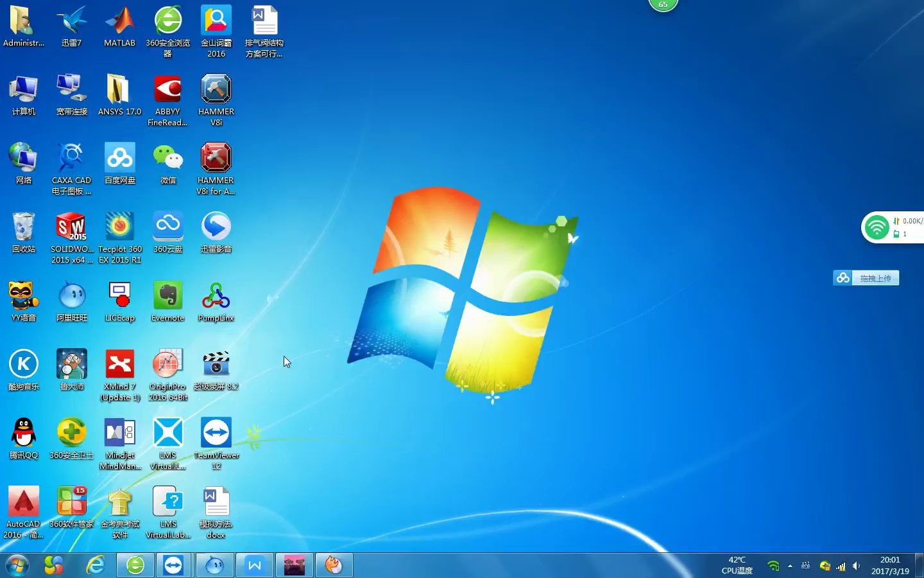Image resolution: width=924 pixels, height=578 pixels.
Task: Select the 排气阀结构方案可行 Word document
Action: (264, 31)
